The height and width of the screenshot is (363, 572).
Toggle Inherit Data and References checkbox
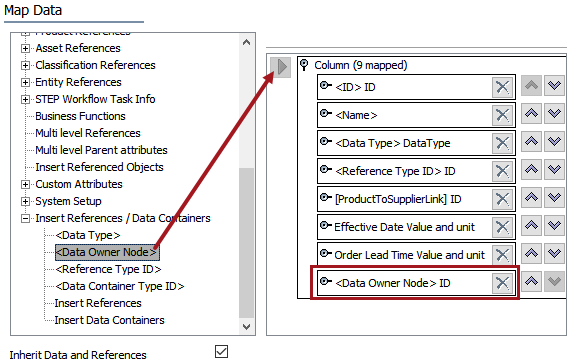(221, 352)
